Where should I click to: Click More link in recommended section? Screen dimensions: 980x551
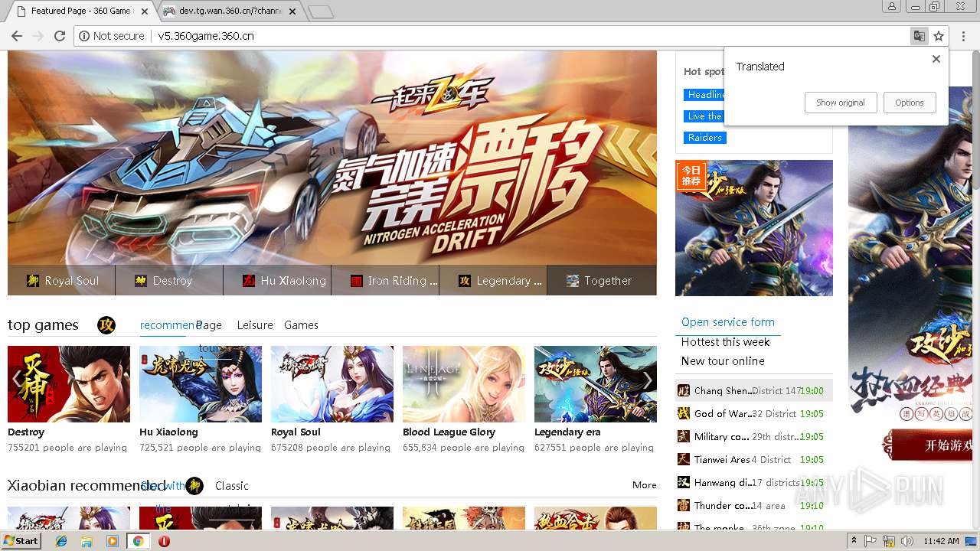coord(645,485)
